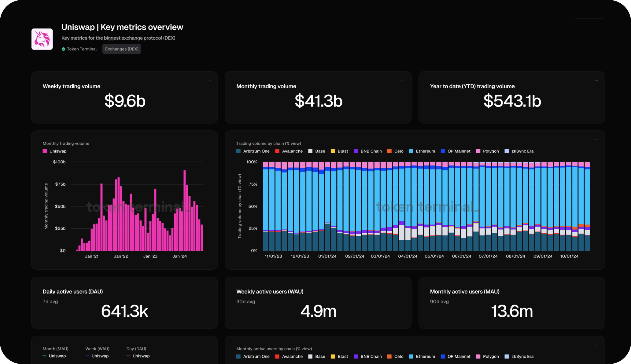Click the Token Terminal author link
Screen dimensions: 631x364
82,49
